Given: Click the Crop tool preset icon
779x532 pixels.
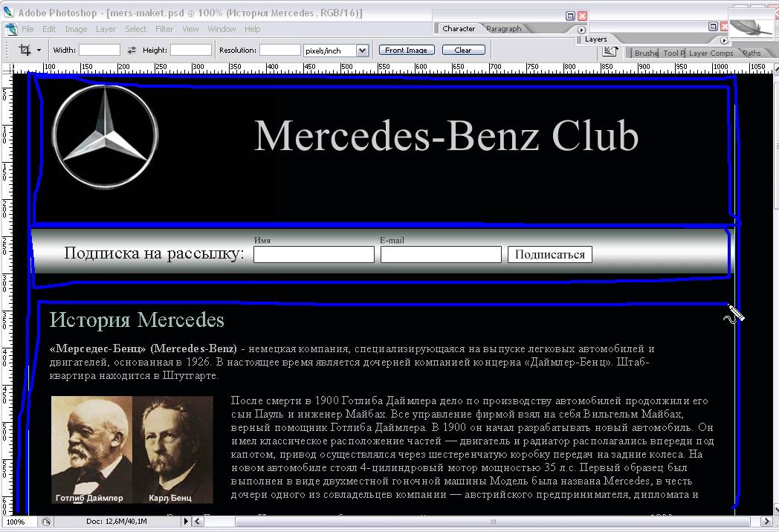Looking at the screenshot, I should pyautogui.click(x=25, y=50).
